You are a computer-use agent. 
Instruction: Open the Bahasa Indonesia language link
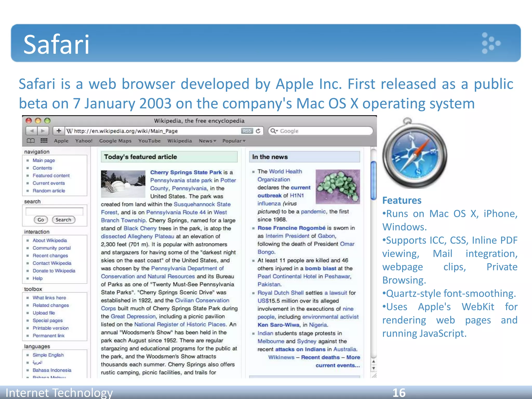(52, 370)
